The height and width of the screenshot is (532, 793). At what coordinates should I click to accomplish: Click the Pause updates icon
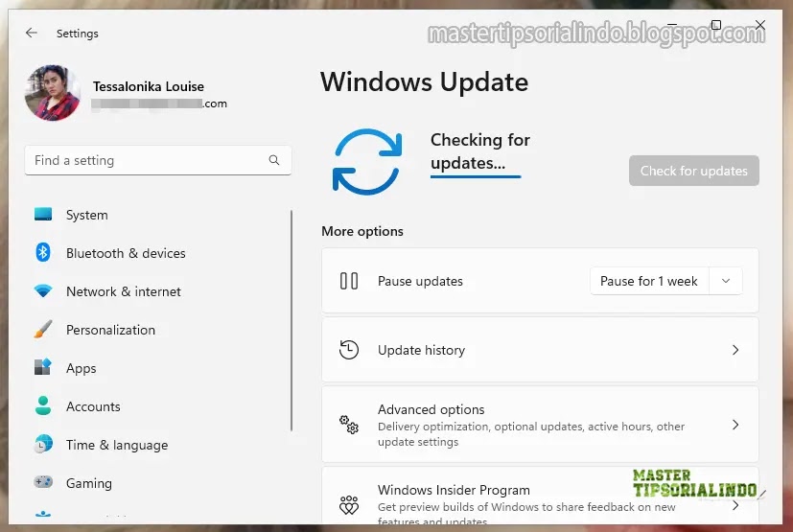(x=349, y=281)
